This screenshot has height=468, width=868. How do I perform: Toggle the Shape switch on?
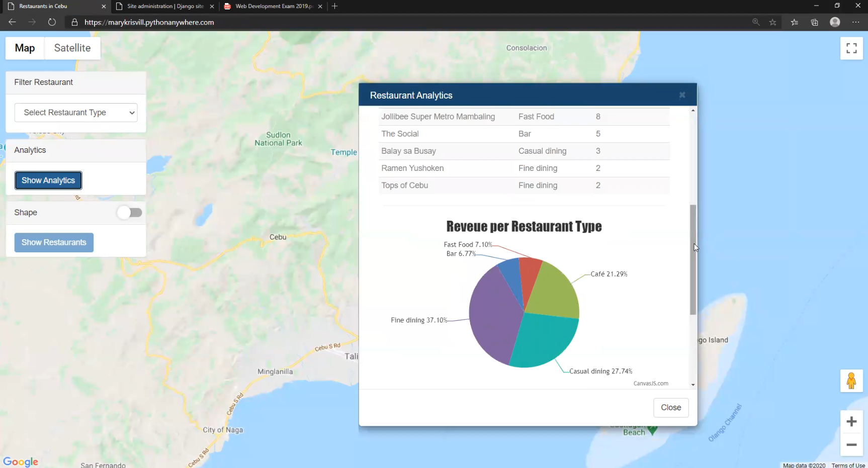click(x=129, y=213)
